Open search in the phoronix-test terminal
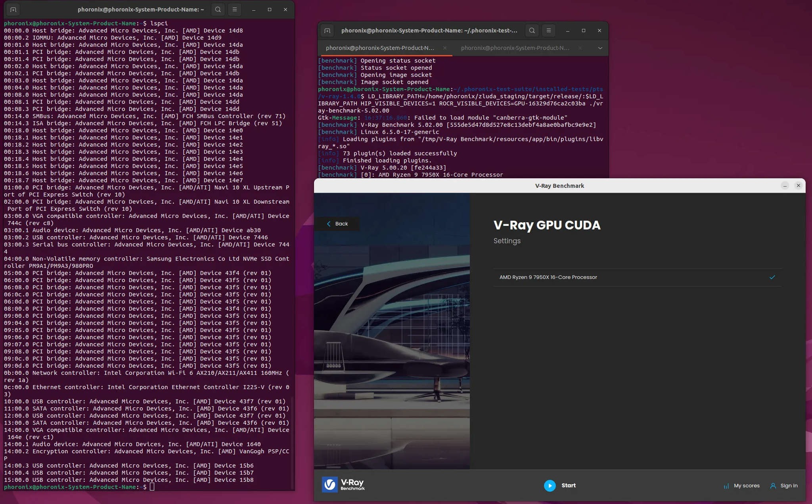The width and height of the screenshot is (812, 504). (x=532, y=31)
